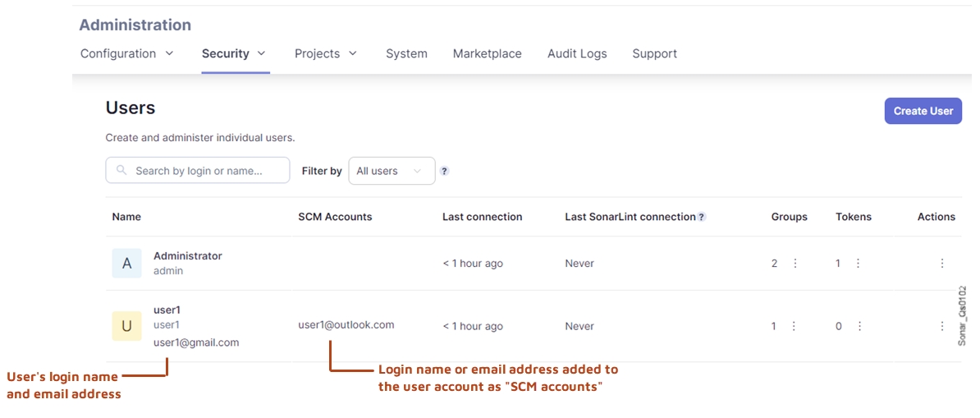Click Last SonarLint connection help icon
The image size is (980, 418).
[702, 218]
